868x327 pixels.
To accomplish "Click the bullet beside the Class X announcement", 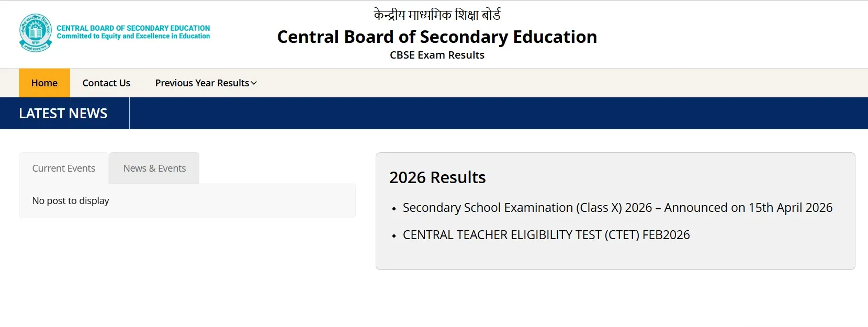I will pyautogui.click(x=394, y=208).
